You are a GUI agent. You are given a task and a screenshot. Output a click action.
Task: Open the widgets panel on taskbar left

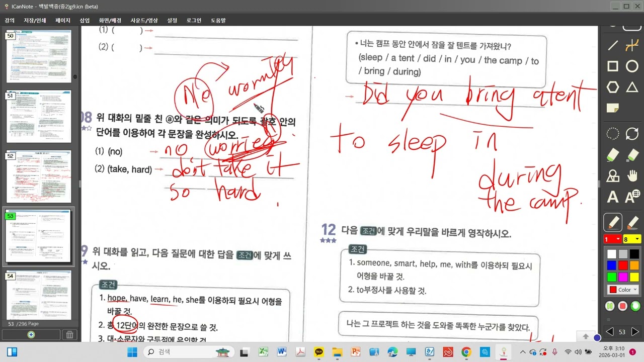pos(11,352)
